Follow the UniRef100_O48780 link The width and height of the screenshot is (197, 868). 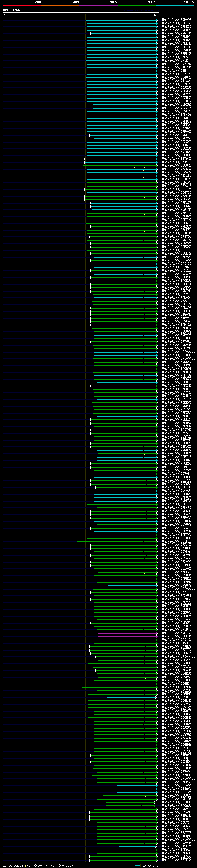[177, 67]
